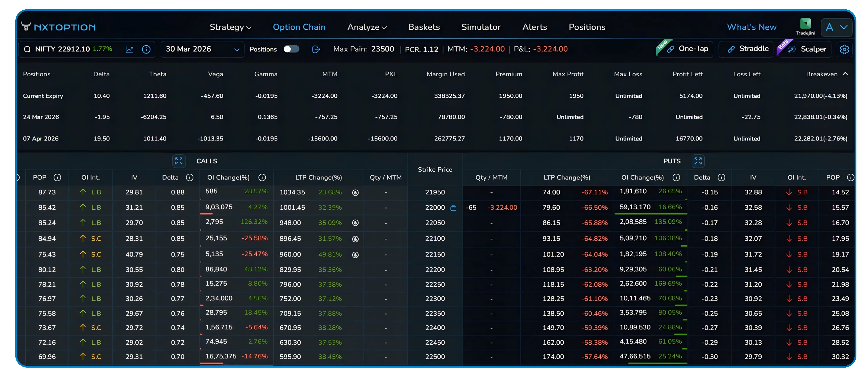
Task: Collapse the positions table via Breakeven chevron
Action: coord(846,74)
